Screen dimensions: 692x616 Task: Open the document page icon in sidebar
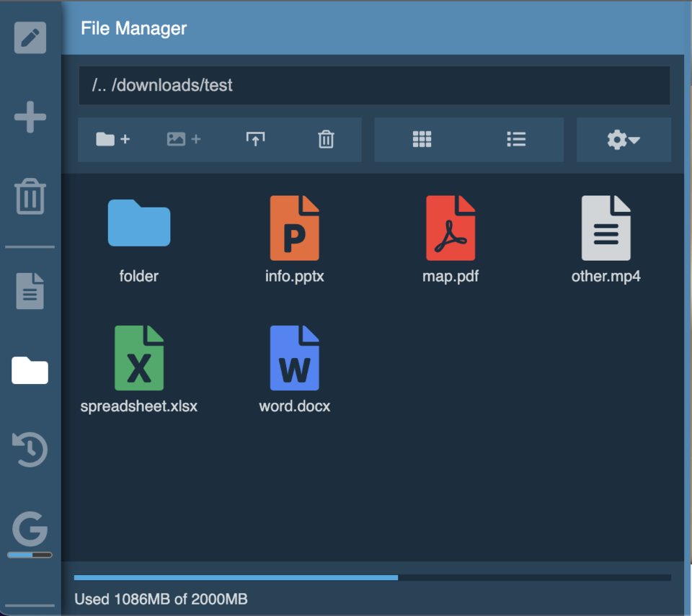click(x=30, y=291)
